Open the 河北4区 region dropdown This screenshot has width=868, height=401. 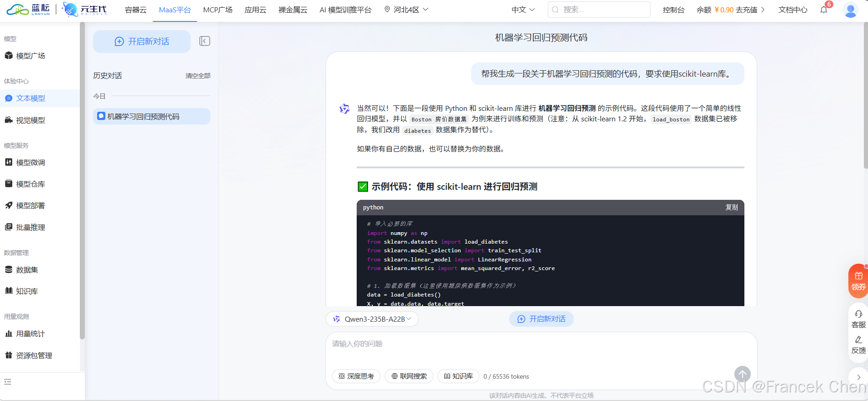406,10
